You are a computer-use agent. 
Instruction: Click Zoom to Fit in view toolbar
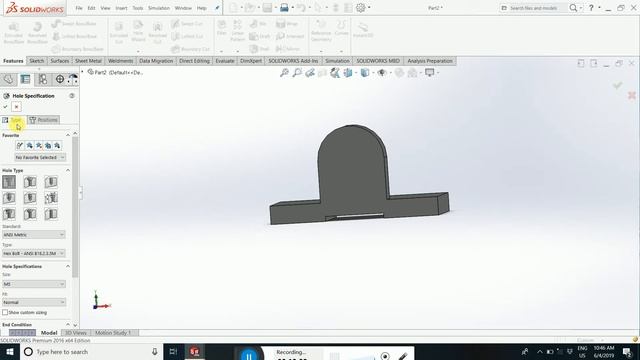pos(284,73)
